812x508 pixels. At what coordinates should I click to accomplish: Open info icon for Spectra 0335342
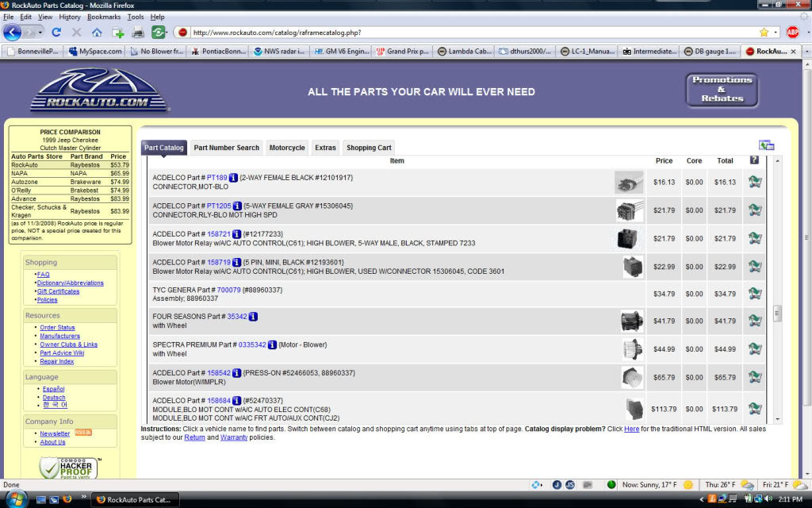pos(272,344)
